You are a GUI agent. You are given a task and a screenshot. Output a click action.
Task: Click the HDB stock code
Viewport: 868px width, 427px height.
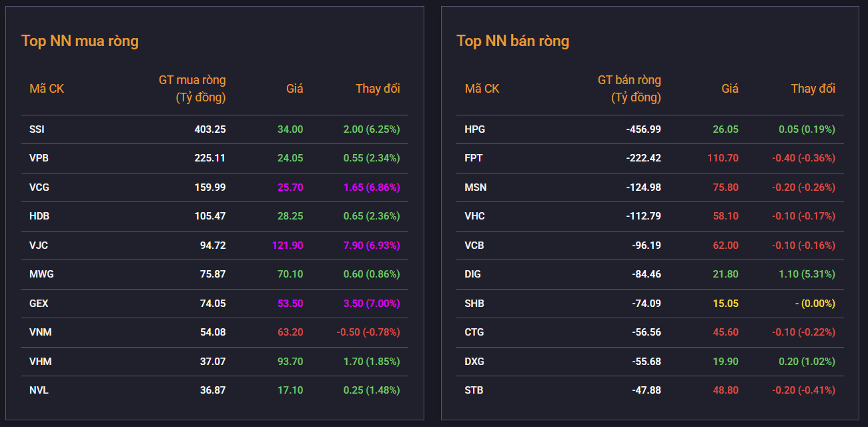click(39, 216)
